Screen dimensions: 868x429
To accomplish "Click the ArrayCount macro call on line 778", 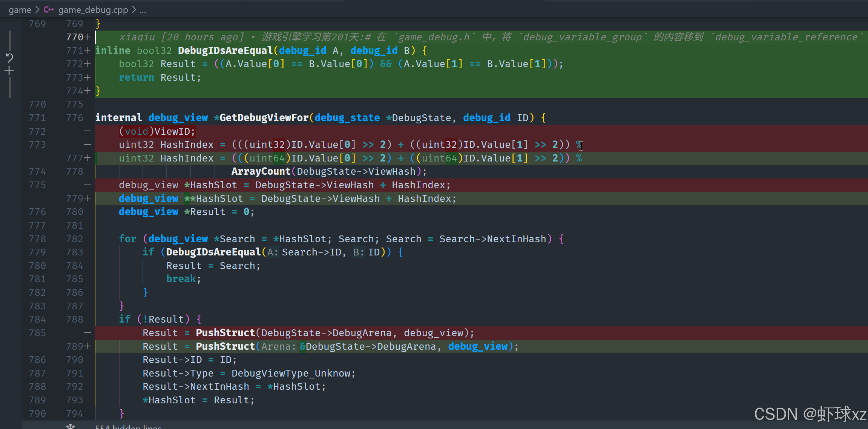I will (261, 171).
